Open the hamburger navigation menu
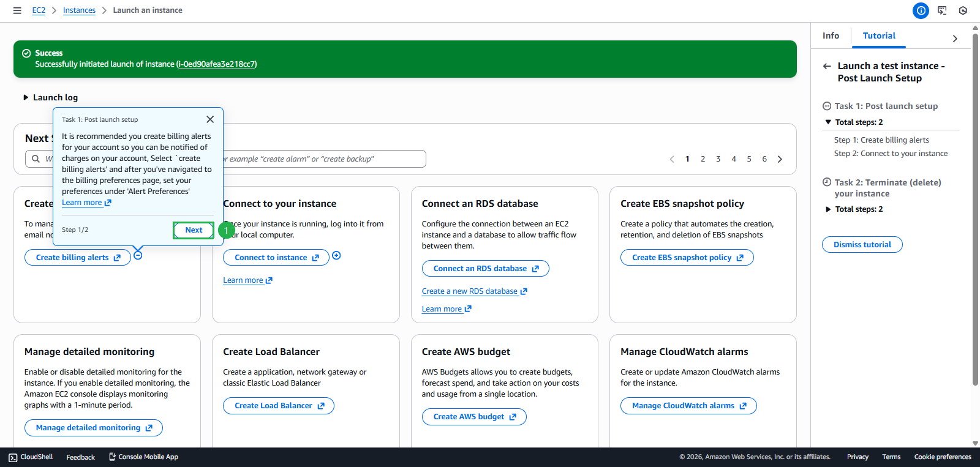The image size is (980, 467). 17,10
